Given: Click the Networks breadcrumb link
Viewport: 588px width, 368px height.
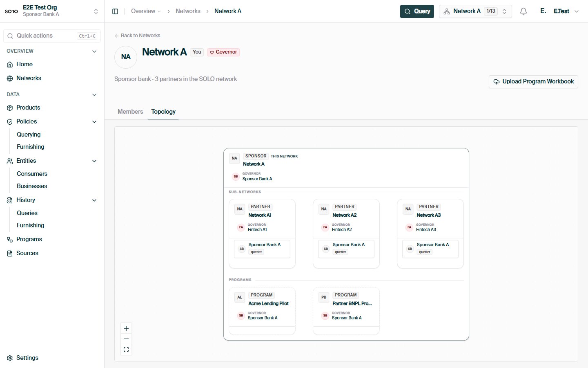Looking at the screenshot, I should click(x=188, y=11).
